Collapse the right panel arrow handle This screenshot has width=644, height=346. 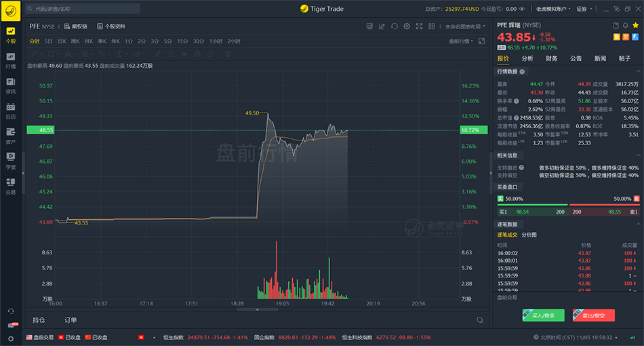(x=491, y=174)
